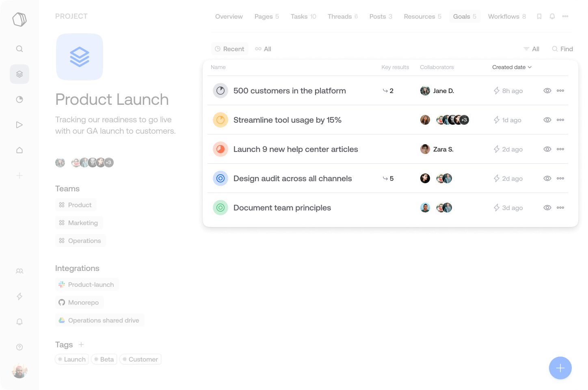Open the help question mark icon

(19, 347)
